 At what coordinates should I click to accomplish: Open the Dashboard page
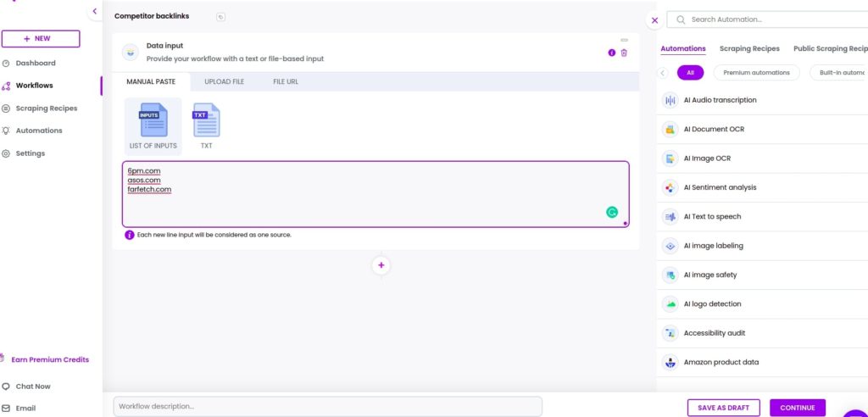[36, 63]
